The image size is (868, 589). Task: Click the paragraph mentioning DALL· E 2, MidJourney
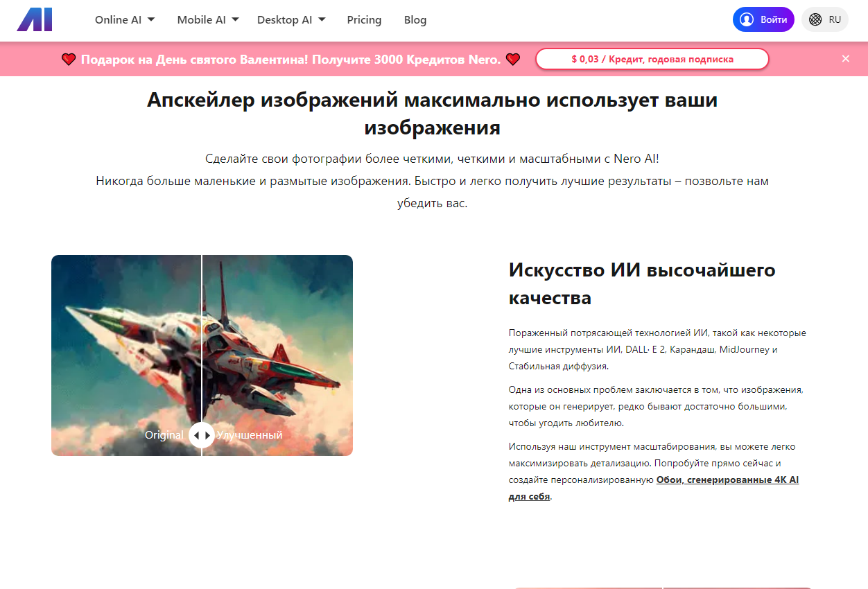coord(657,349)
